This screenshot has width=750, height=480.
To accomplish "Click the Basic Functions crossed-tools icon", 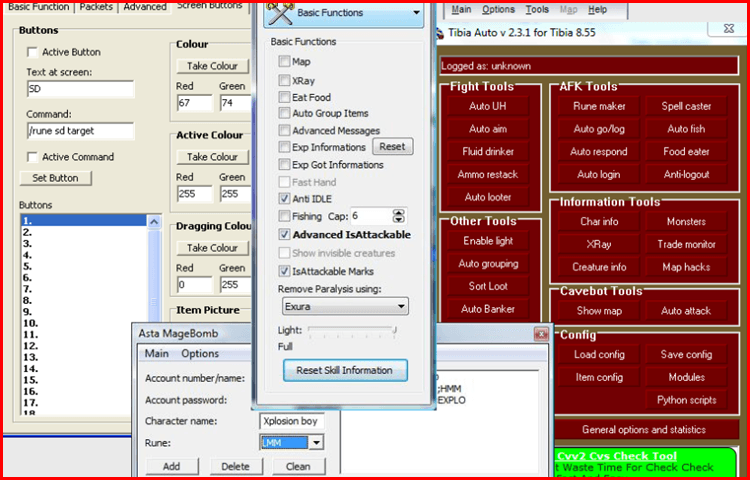I will (x=279, y=13).
